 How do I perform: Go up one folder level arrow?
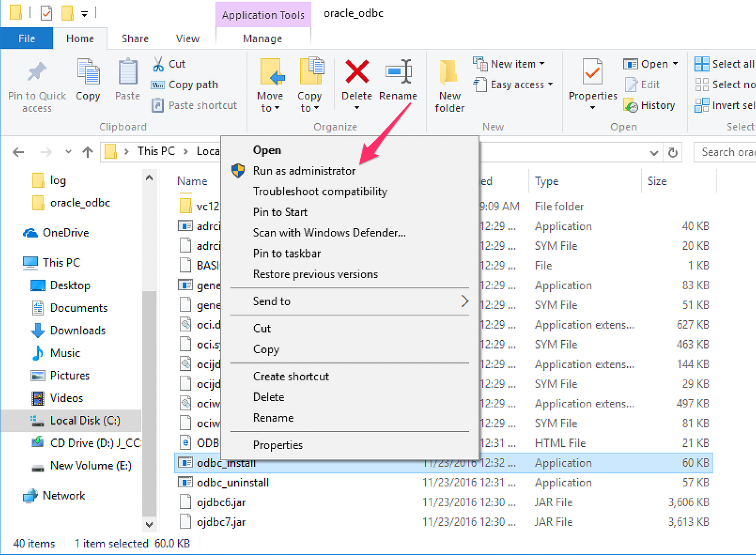click(88, 152)
